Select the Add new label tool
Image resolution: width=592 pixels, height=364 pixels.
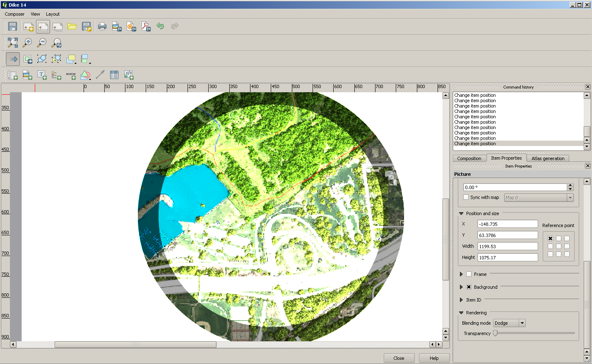(x=42, y=75)
